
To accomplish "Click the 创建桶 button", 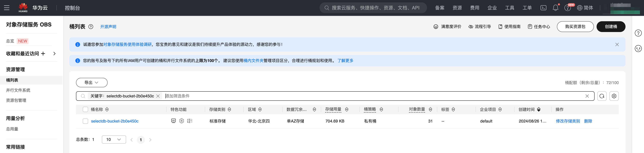I will tap(611, 27).
